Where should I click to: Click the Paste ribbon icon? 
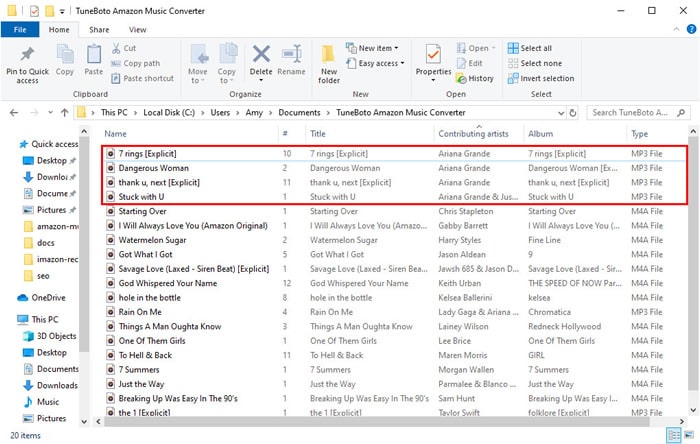pos(93,54)
